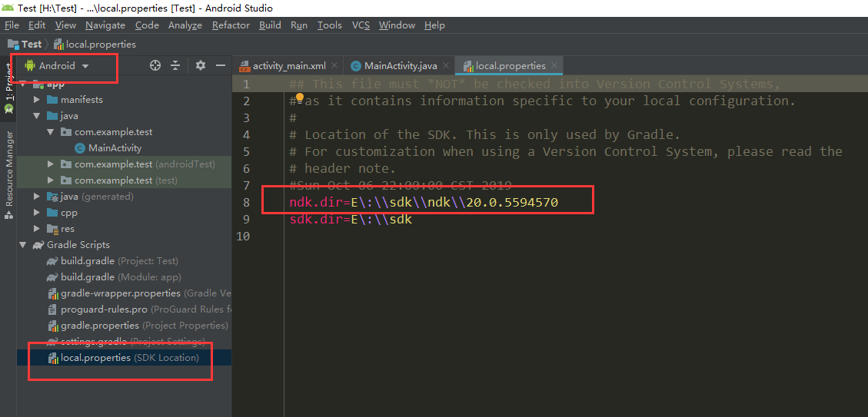Screen dimensions: 868x417
Task: Select the res folder row
Action: pyautogui.click(x=124, y=229)
